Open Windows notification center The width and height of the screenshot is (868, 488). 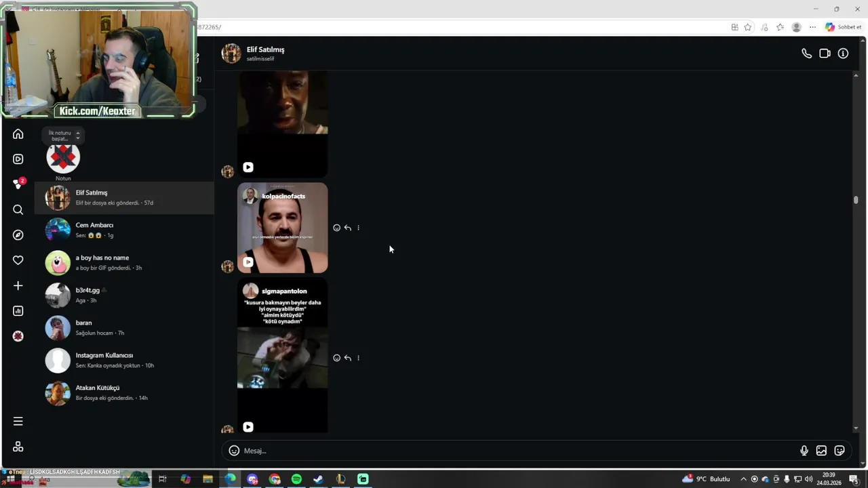pyautogui.click(x=854, y=479)
